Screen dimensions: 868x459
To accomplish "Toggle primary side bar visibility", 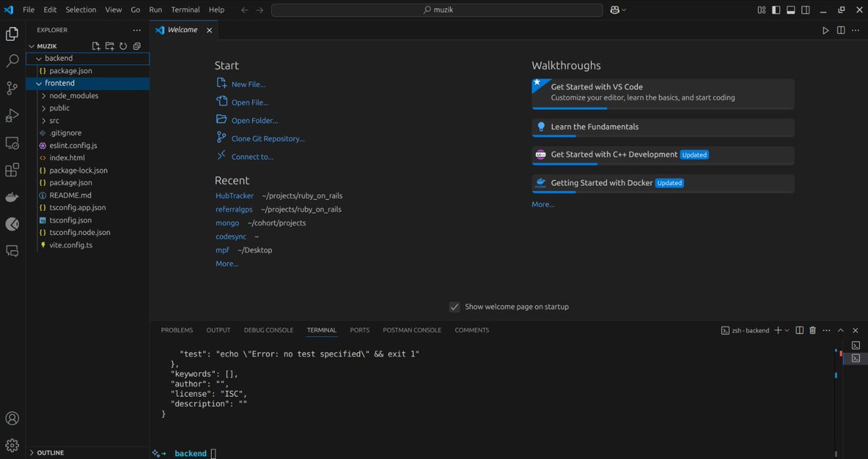I will click(776, 10).
